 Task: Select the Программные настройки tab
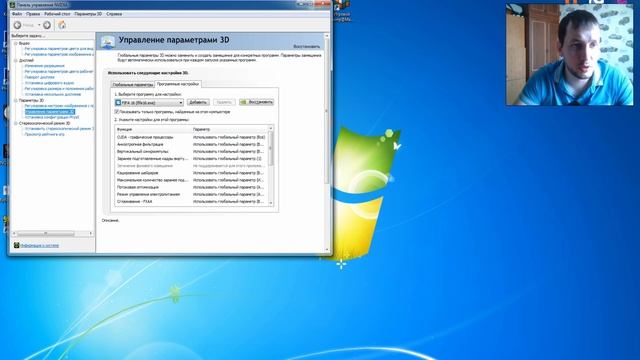[178, 84]
